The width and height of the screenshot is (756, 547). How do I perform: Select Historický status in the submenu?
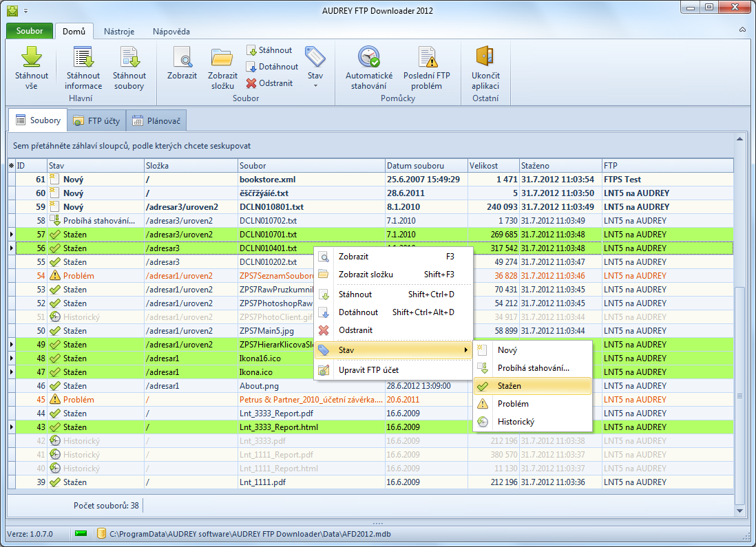532,422
